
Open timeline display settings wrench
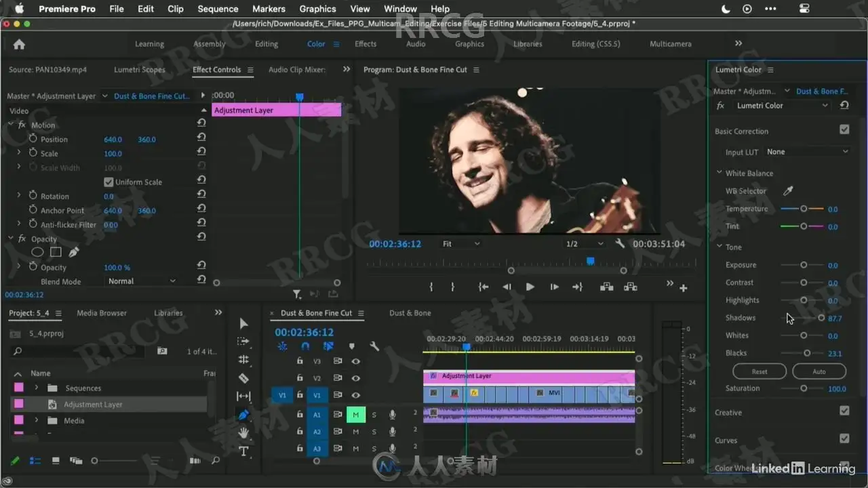coord(374,346)
